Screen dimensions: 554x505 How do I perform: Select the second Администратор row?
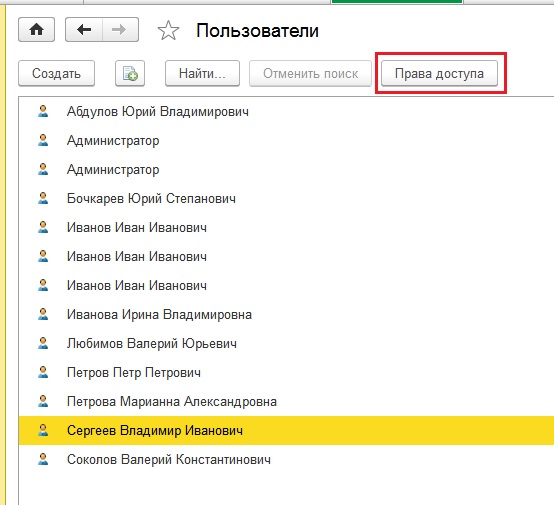[x=286, y=170]
